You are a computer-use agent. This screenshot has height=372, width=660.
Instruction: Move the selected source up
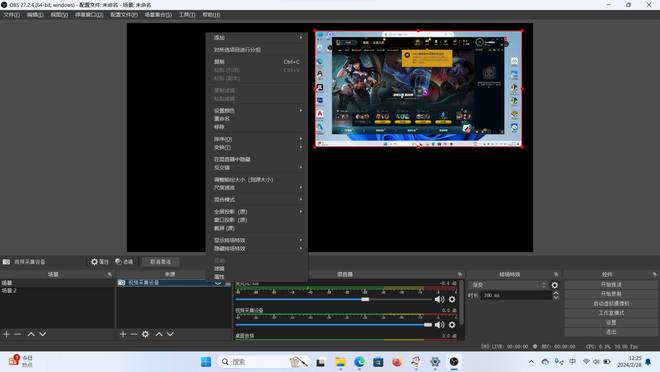point(159,334)
